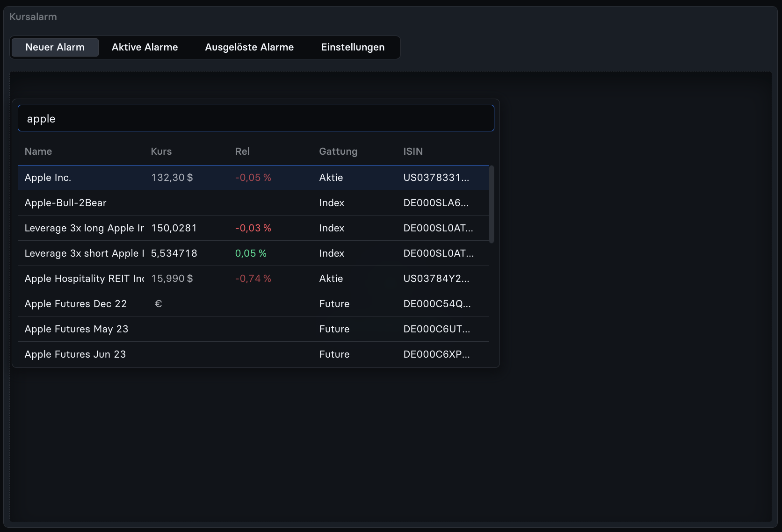Viewport: 782px width, 532px height.
Task: Select the Apple Inc. row
Action: (253, 178)
